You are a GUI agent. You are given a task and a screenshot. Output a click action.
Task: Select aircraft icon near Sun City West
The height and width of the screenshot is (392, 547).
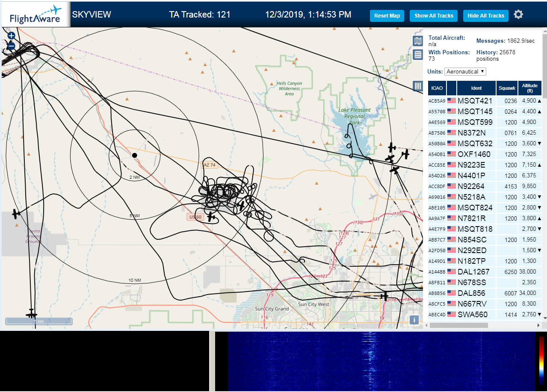pyautogui.click(x=384, y=296)
